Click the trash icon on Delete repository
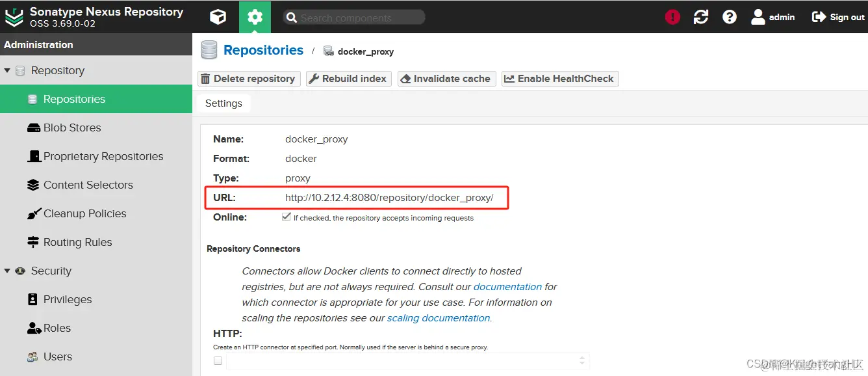 click(205, 79)
